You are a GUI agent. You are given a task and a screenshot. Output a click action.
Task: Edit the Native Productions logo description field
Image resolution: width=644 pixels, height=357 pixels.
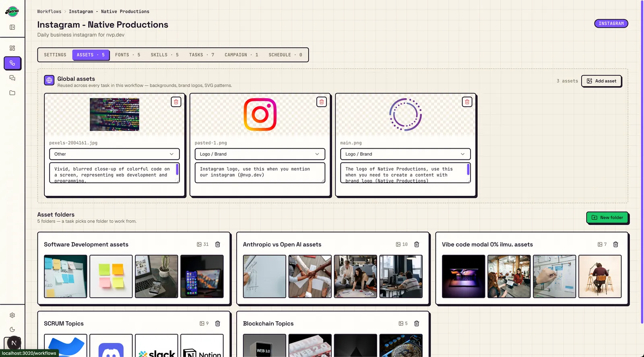[405, 173]
